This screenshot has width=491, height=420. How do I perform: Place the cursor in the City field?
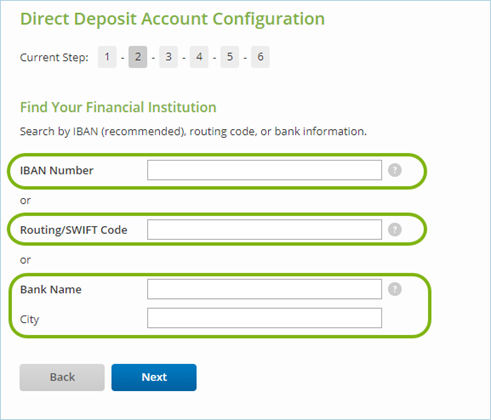[264, 318]
